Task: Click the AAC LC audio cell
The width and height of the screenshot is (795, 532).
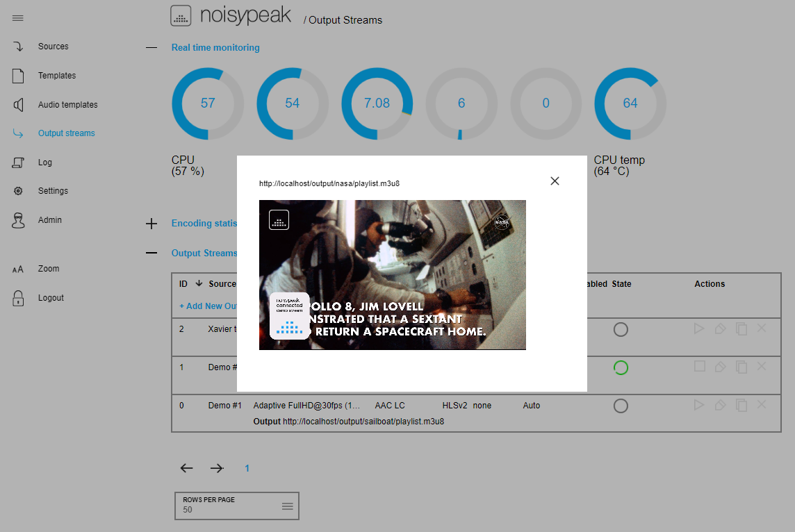Action: (390, 406)
